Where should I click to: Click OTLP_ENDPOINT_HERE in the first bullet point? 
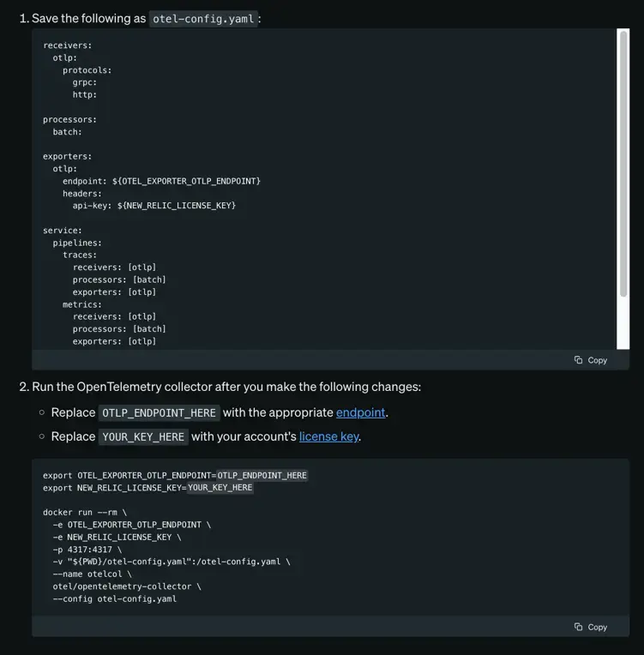(159, 413)
